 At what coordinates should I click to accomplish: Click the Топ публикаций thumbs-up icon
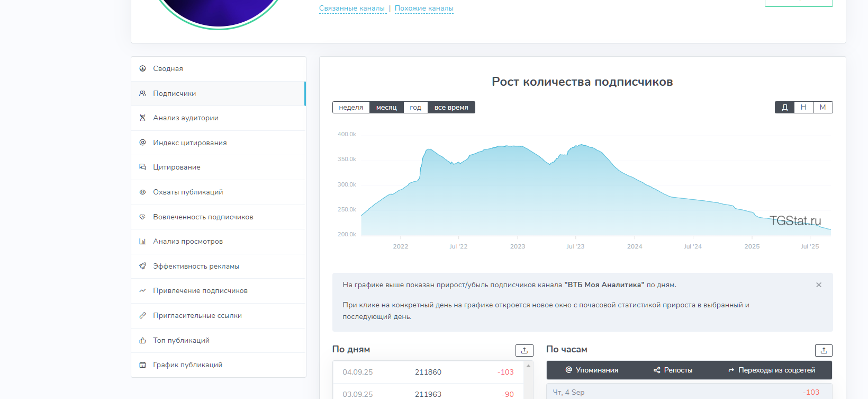pos(142,340)
